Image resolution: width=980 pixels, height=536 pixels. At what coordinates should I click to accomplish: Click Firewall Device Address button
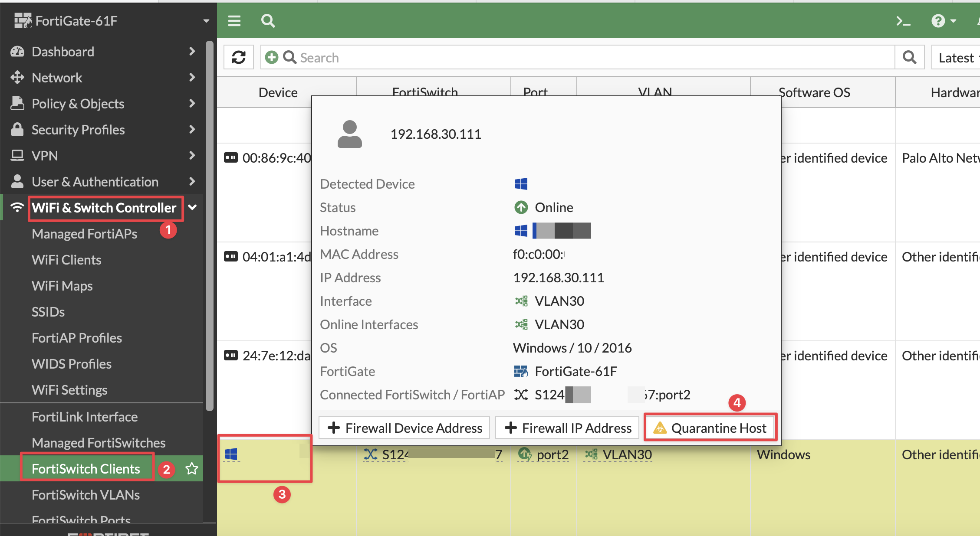coord(404,428)
